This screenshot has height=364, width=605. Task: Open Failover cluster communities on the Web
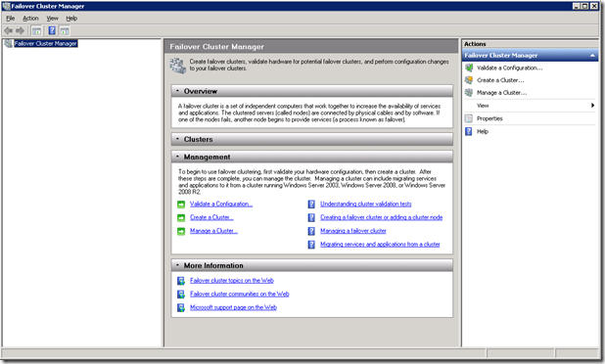(240, 295)
